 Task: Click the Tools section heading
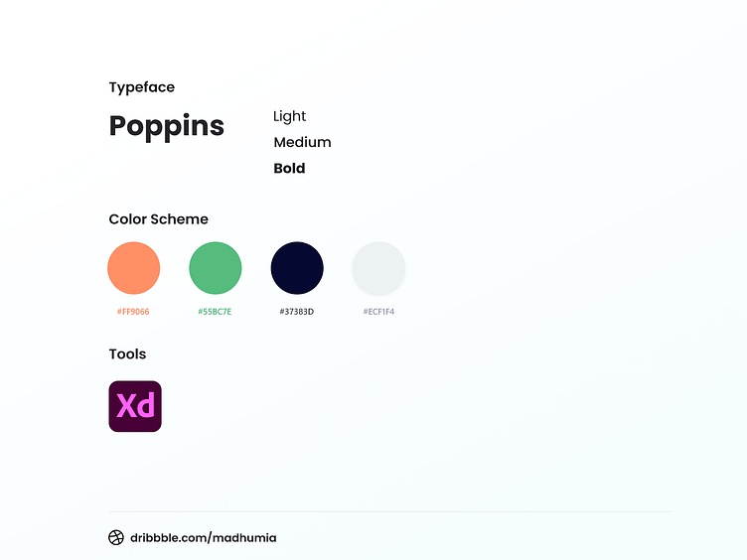point(127,354)
